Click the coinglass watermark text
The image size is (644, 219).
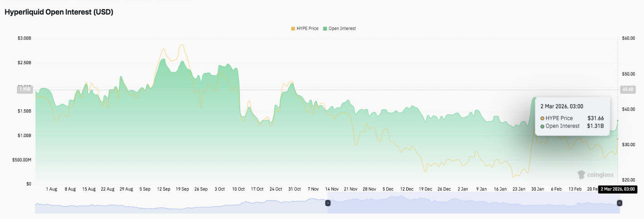(600, 175)
